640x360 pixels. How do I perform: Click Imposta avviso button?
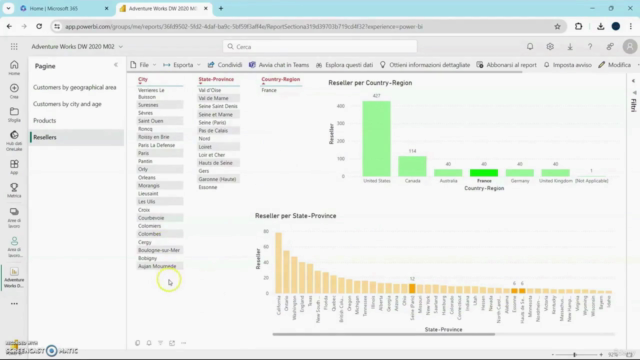[x=567, y=65]
